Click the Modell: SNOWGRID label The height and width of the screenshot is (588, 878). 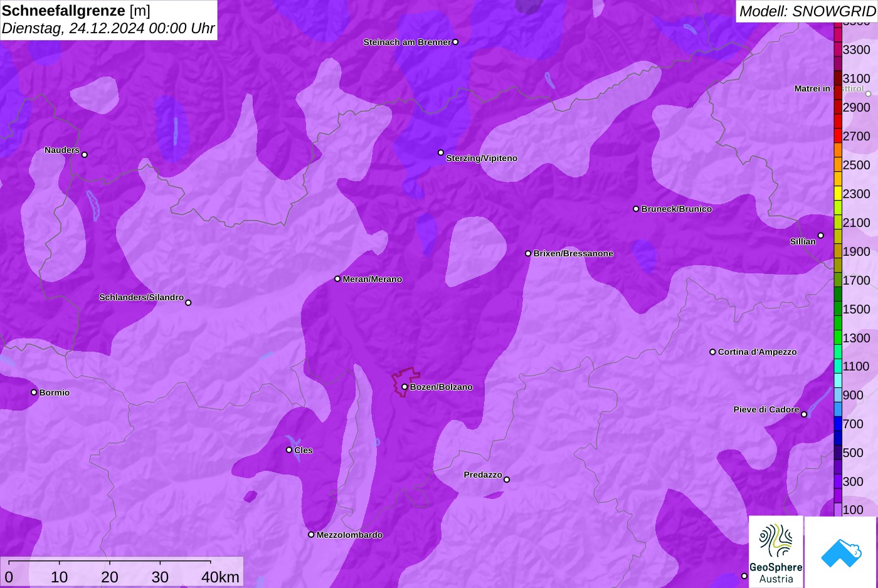click(807, 11)
